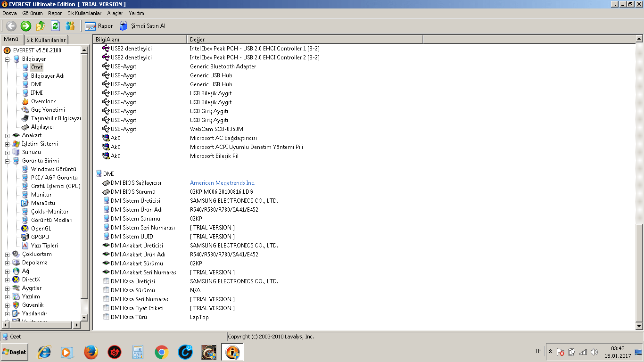644x362 pixels.
Task: Open the Masaüstü desktop entry
Action: click(x=43, y=203)
